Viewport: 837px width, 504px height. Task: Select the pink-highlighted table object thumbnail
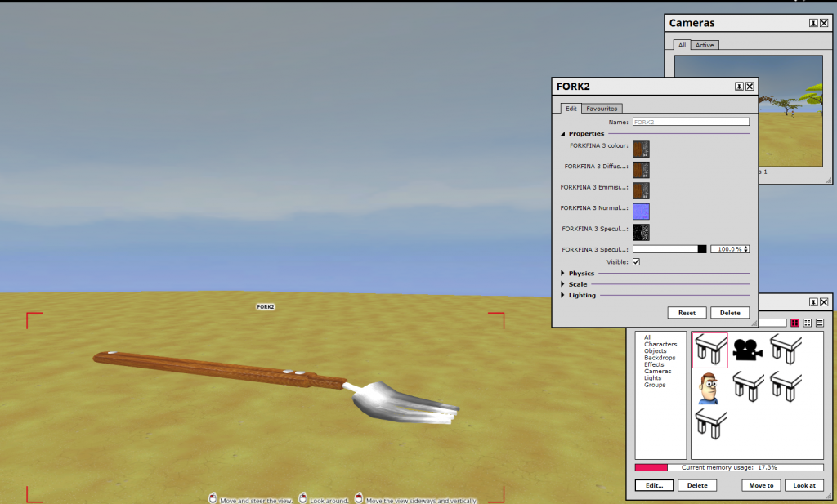click(710, 350)
